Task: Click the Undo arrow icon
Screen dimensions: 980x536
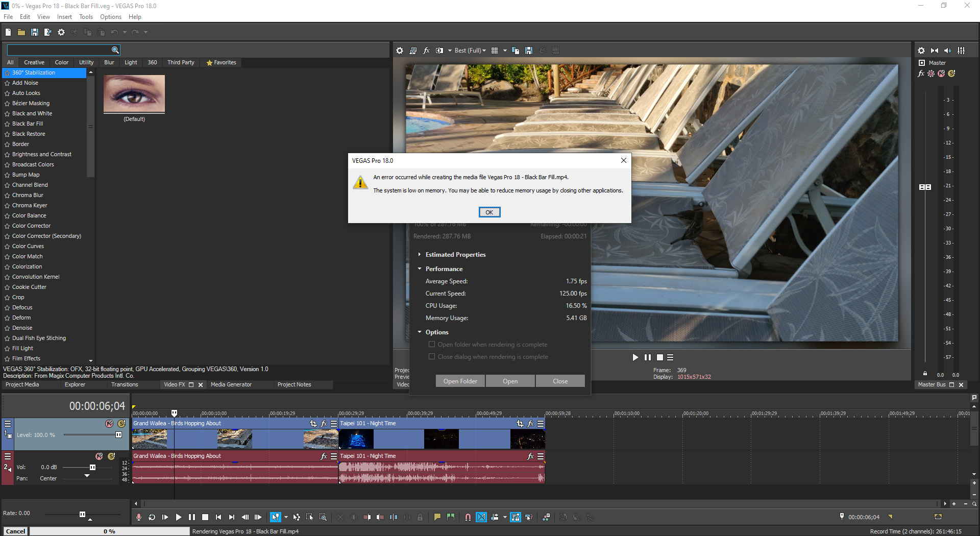Action: (x=114, y=32)
